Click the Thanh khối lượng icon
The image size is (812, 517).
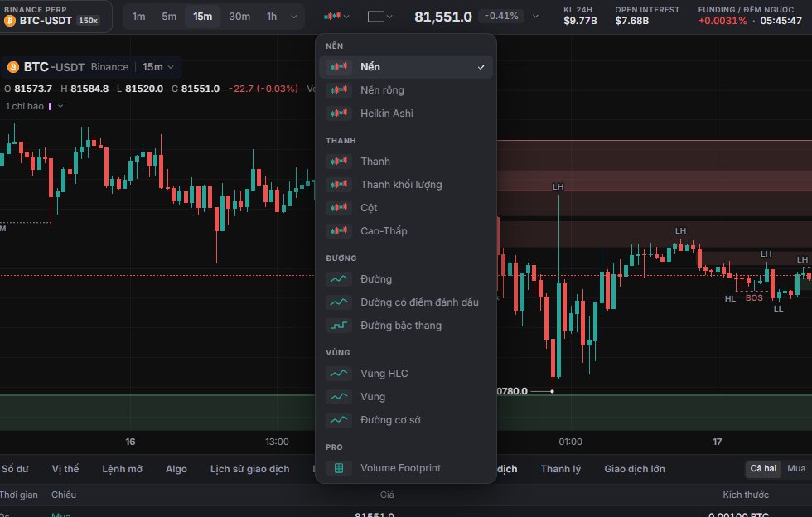[339, 185]
